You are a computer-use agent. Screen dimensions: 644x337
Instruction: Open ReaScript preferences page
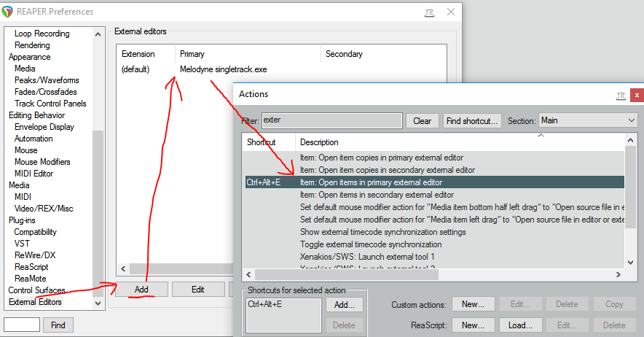point(31,267)
